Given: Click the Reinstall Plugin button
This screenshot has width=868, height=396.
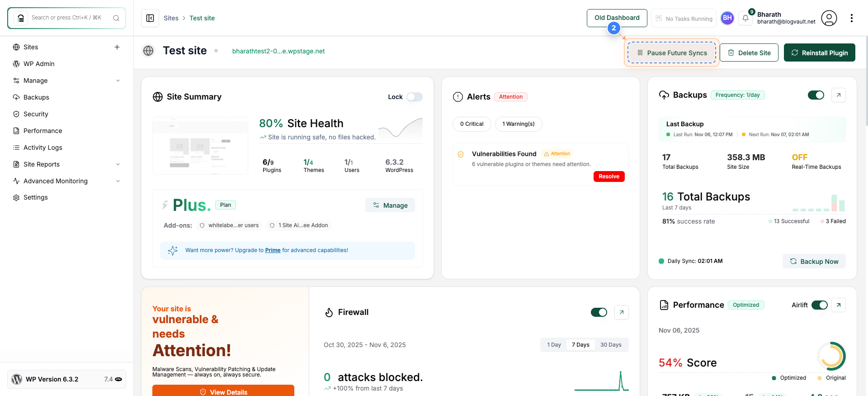Looking at the screenshot, I should 820,52.
